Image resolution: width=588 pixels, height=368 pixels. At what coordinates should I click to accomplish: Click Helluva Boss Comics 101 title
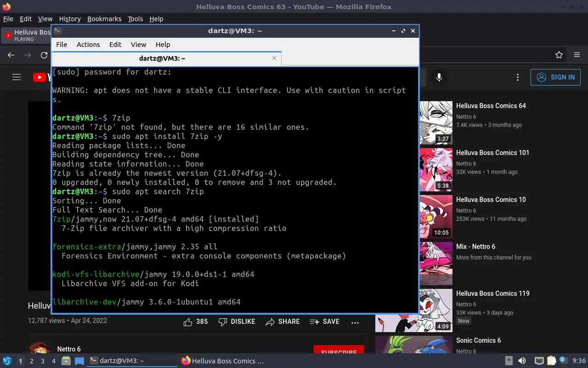[492, 153]
